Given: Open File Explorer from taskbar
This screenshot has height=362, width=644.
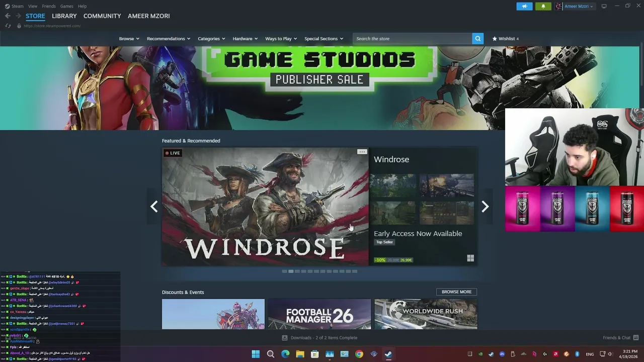Looking at the screenshot, I should (300, 354).
